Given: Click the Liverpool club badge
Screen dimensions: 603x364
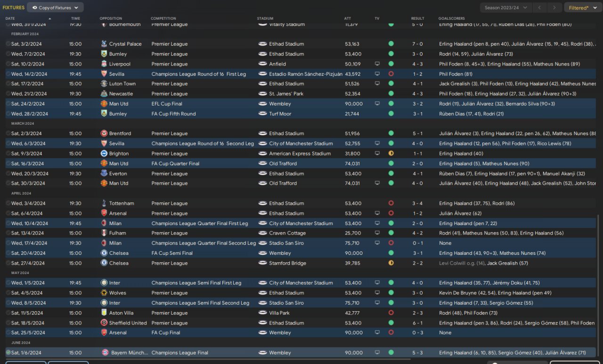Looking at the screenshot, I should (104, 64).
